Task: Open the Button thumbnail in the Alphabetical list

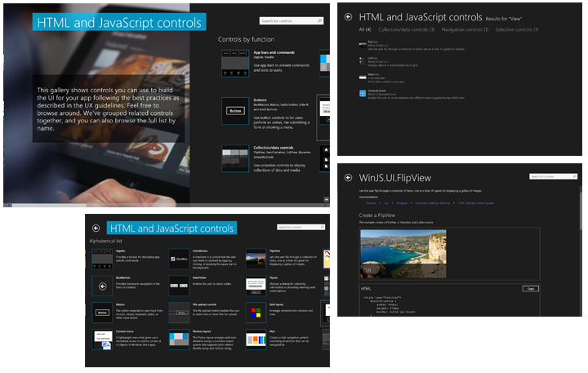Action: pos(102,313)
